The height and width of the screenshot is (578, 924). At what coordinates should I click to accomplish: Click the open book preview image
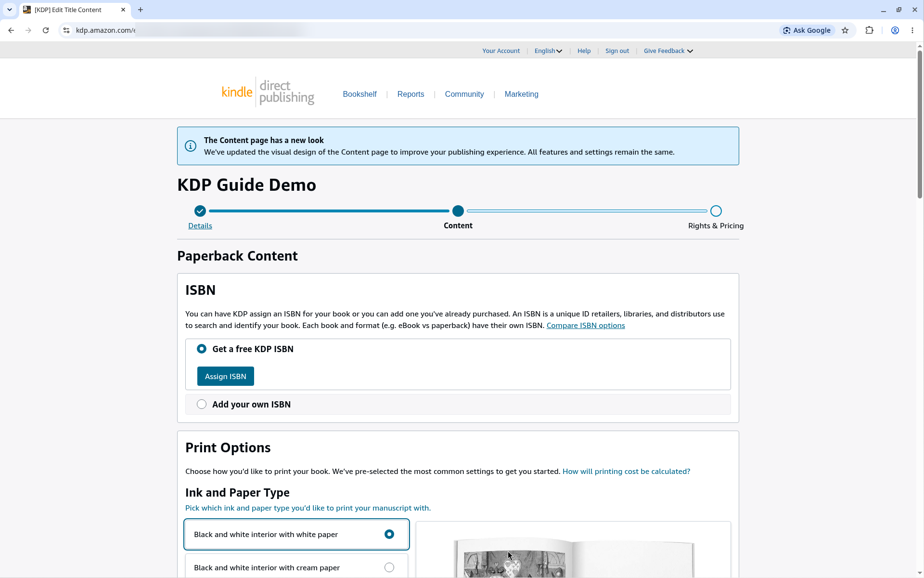click(573, 556)
